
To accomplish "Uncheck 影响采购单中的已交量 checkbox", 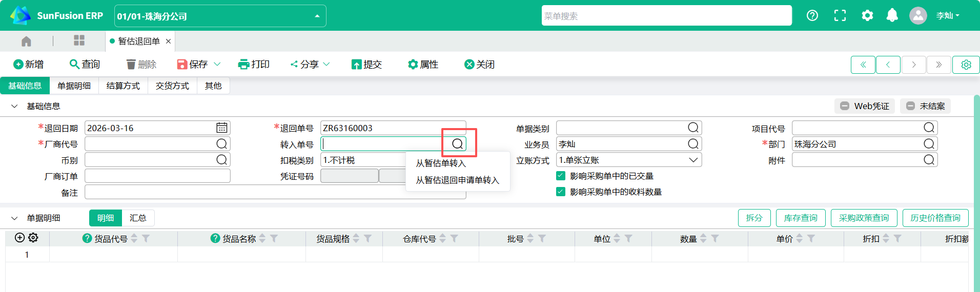I will tap(561, 176).
